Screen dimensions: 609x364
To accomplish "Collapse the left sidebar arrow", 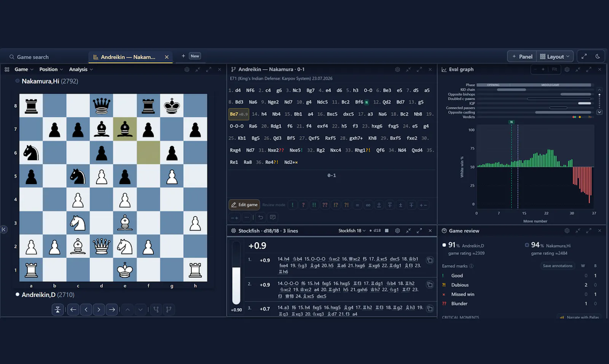I will pyautogui.click(x=3, y=229).
